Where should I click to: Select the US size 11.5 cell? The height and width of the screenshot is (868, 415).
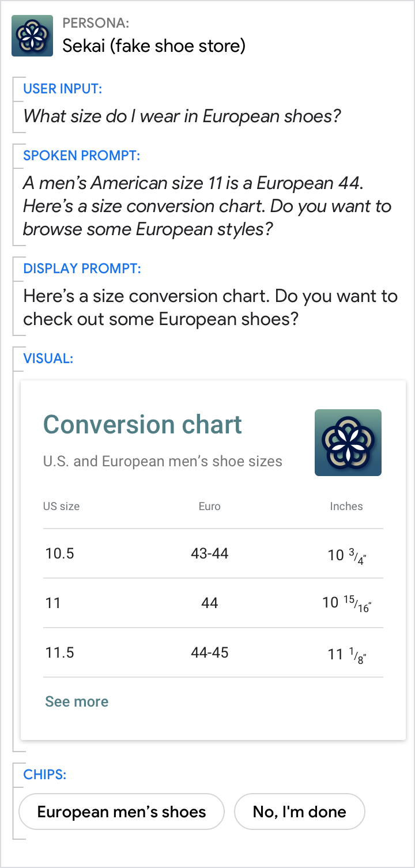pos(60,653)
